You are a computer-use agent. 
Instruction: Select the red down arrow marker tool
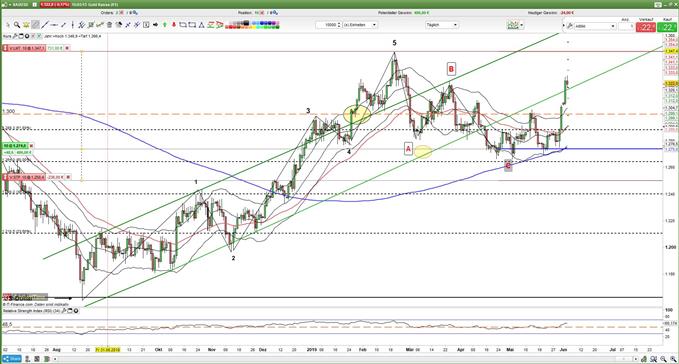pyautogui.click(x=174, y=25)
